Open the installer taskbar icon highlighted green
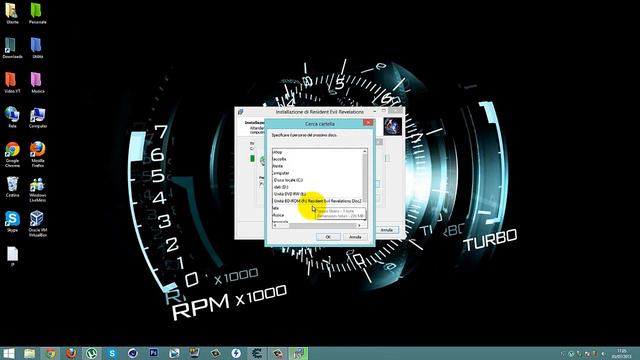 [298, 353]
